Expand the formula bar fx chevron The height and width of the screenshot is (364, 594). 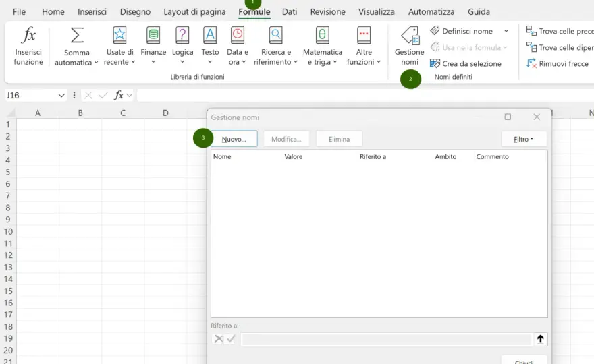[129, 95]
